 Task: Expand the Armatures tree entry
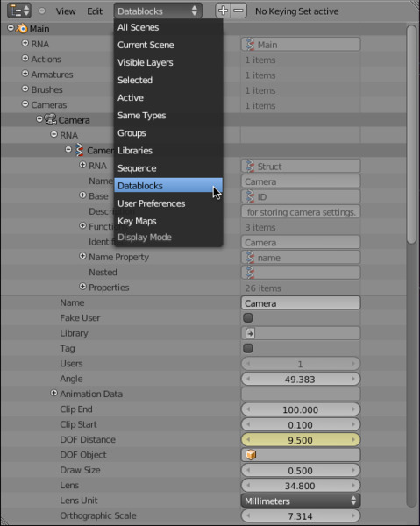click(25, 74)
